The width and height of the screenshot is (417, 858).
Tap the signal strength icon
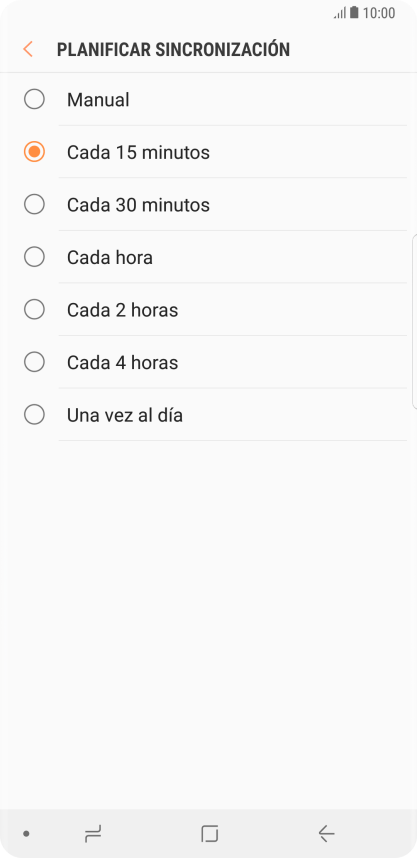340,13
